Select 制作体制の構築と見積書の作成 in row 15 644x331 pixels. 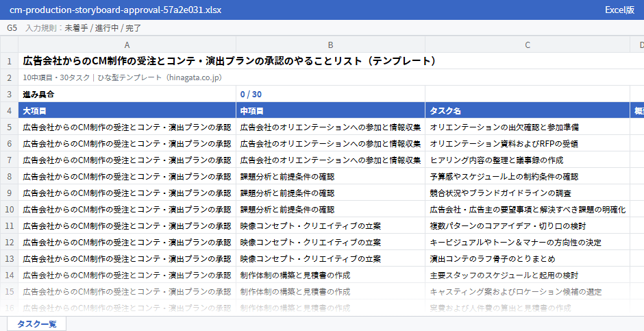coord(330,291)
